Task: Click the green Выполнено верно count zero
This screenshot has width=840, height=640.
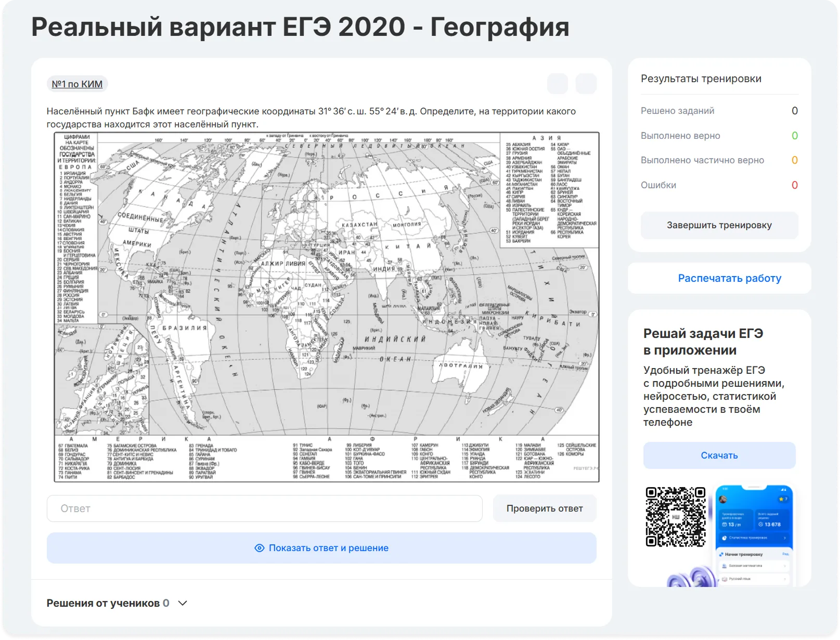Action: [x=794, y=136]
